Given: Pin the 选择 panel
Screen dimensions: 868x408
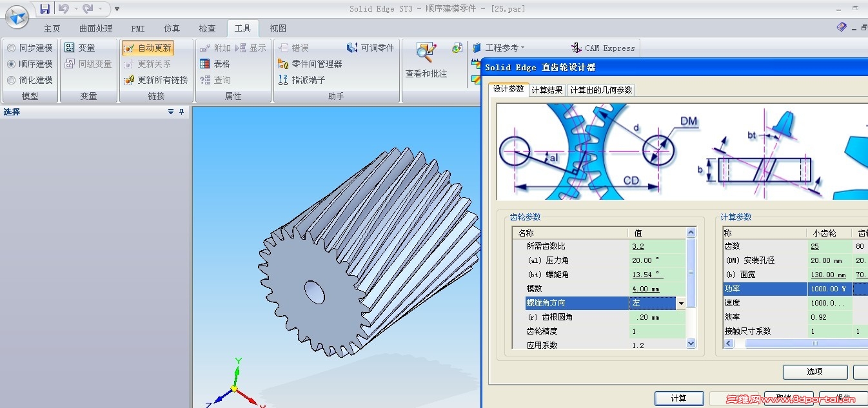Looking at the screenshot, I should (x=182, y=112).
